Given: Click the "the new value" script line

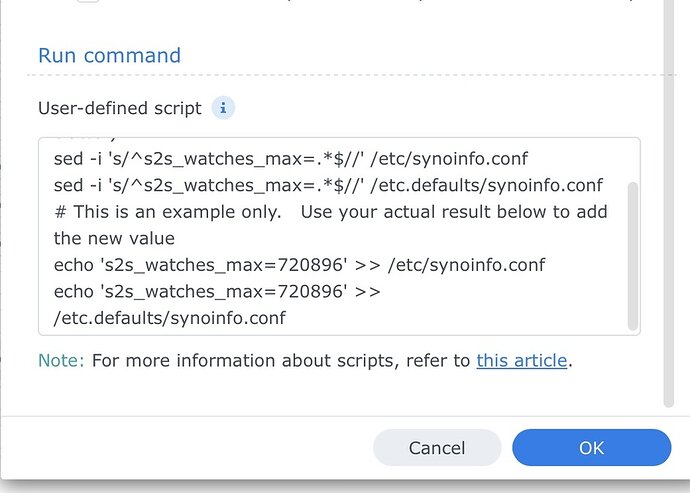Looking at the screenshot, I should click(x=114, y=238).
